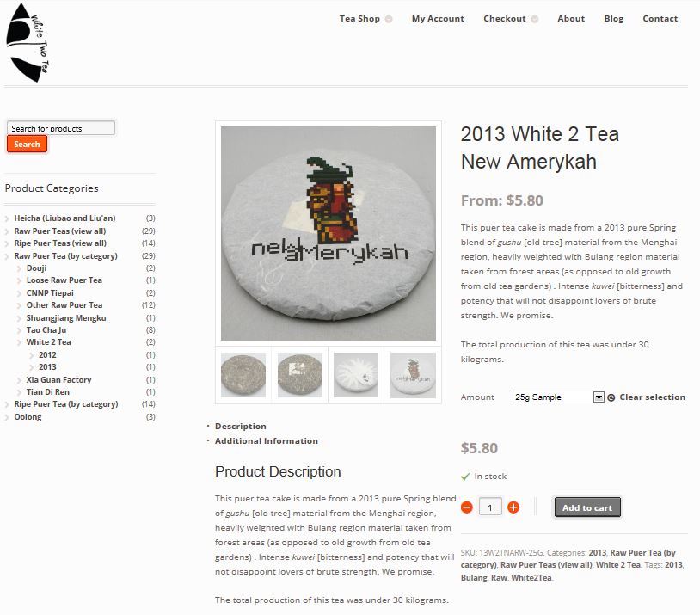
Task: Click the Bulang tag link
Action: tap(474, 577)
